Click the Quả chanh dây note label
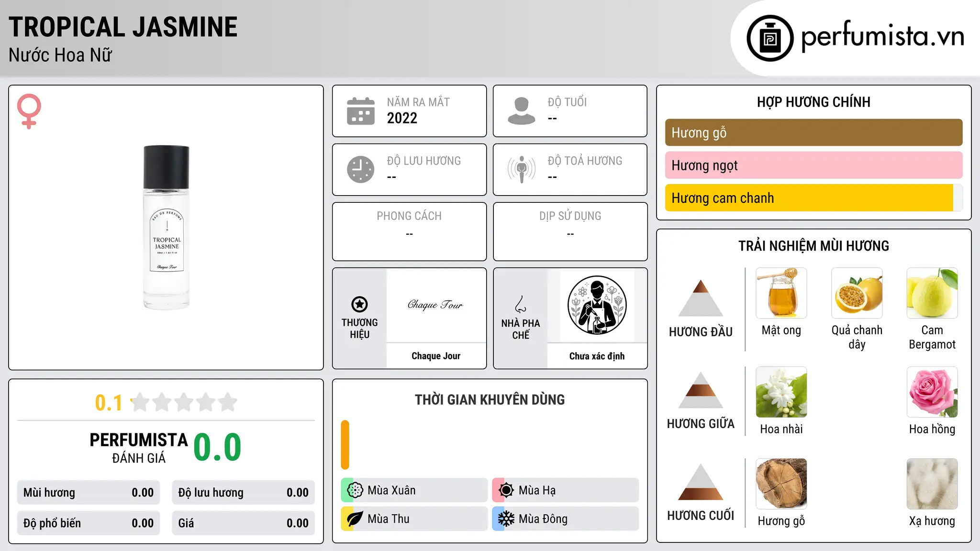This screenshot has width=980, height=551. (857, 337)
